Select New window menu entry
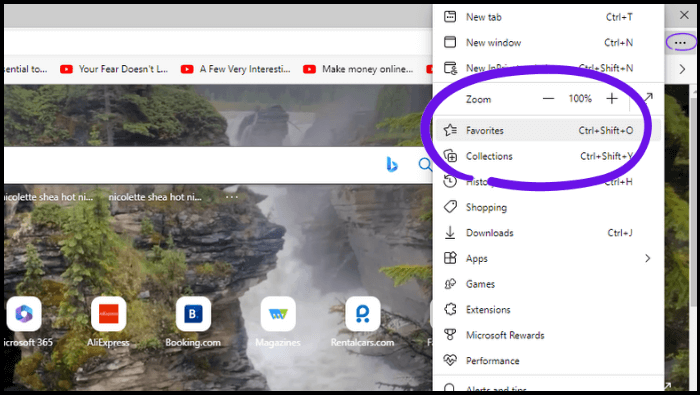This screenshot has width=700, height=395. pos(548,42)
